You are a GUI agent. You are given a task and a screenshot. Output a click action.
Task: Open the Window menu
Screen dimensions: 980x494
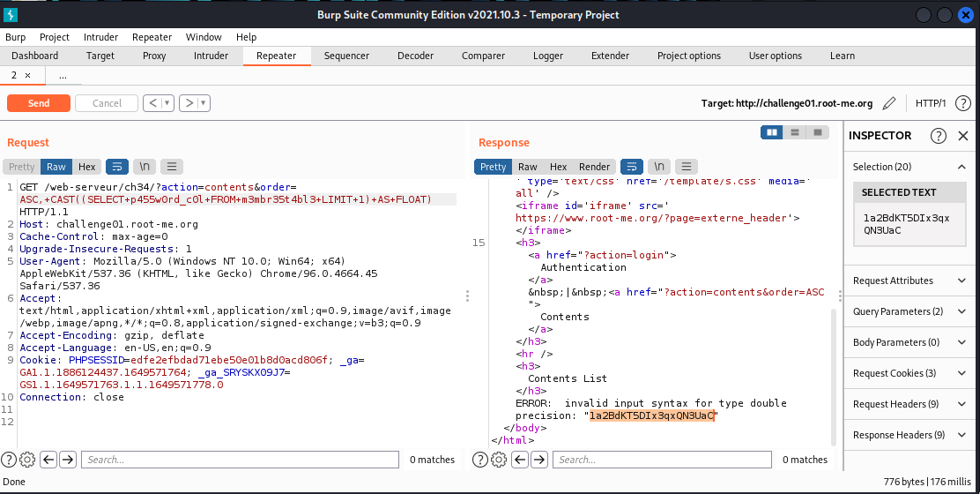[x=204, y=37]
